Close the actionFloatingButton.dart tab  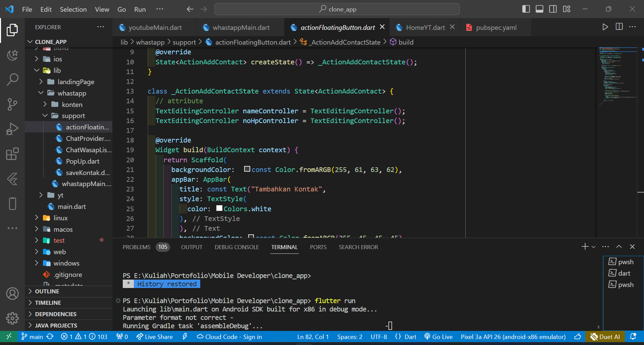[382, 27]
